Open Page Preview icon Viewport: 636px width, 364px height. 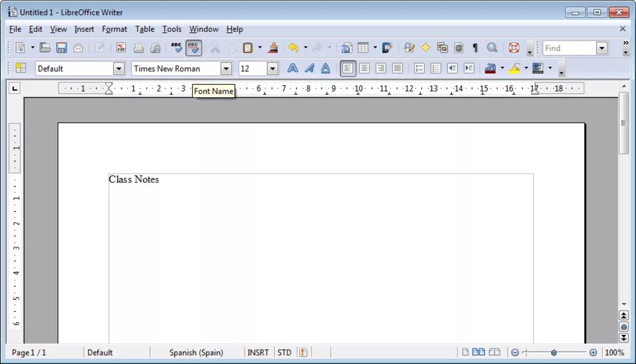pyautogui.click(x=155, y=48)
